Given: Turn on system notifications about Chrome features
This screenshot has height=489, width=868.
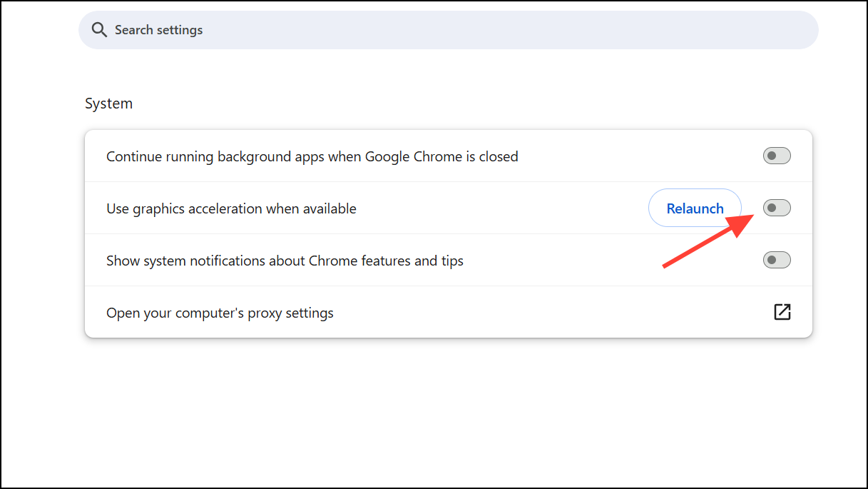Looking at the screenshot, I should point(776,260).
